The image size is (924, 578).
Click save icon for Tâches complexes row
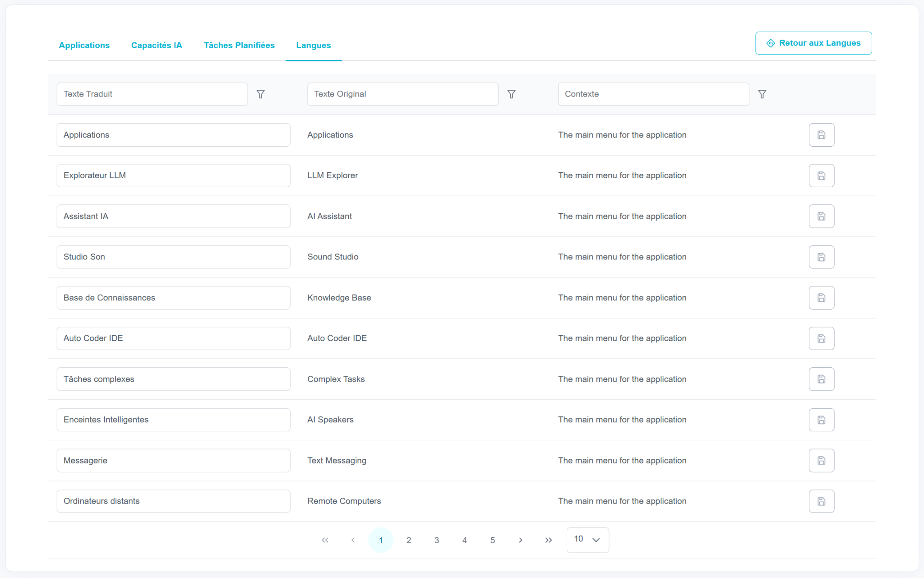[x=821, y=379]
